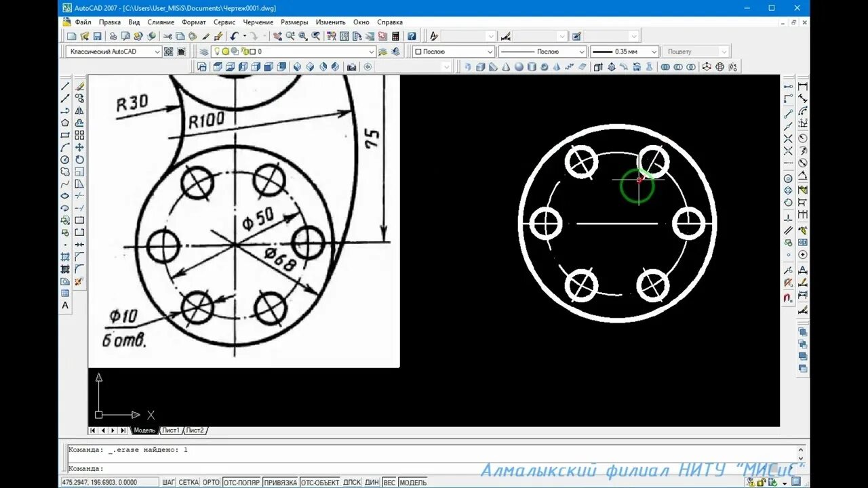Open the Layer Properties Manager icon
This screenshot has height=488, width=868.
[203, 52]
